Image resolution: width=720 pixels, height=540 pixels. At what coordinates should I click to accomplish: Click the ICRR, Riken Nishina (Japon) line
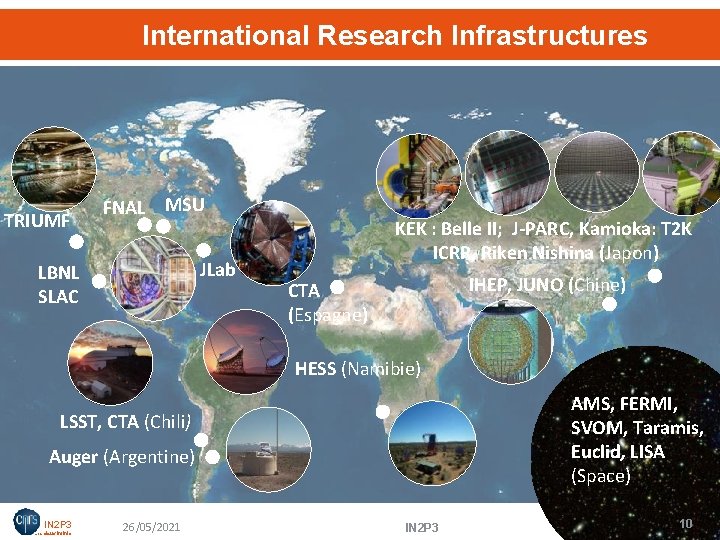tap(546, 253)
